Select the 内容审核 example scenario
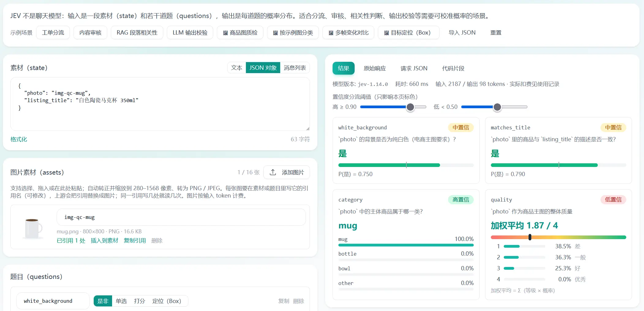The image size is (644, 311). point(90,33)
